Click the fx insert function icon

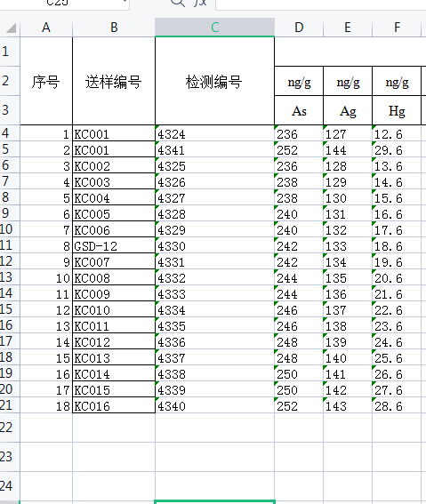pyautogui.click(x=200, y=3)
